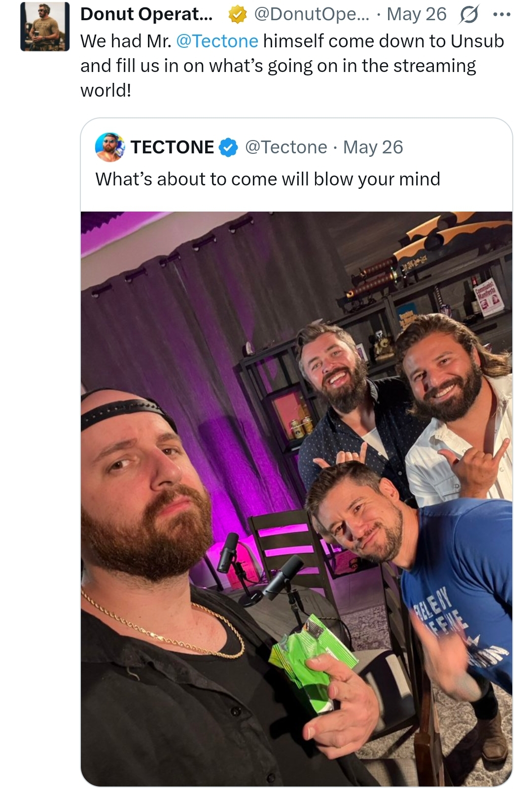
Task: Follow the blue @Tectone mention link
Action: coord(217,41)
